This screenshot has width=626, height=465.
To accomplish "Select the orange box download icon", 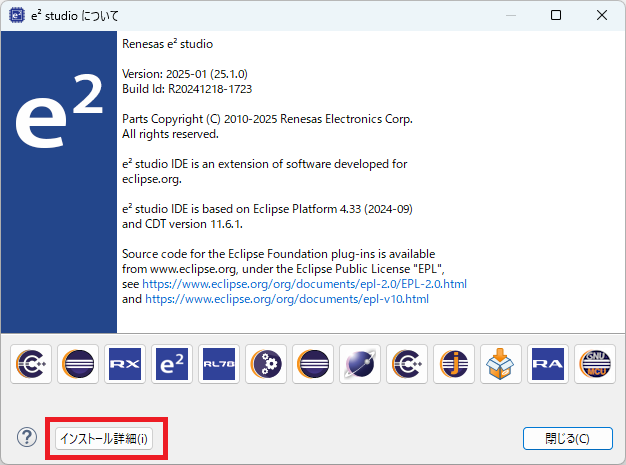I will tap(501, 364).
